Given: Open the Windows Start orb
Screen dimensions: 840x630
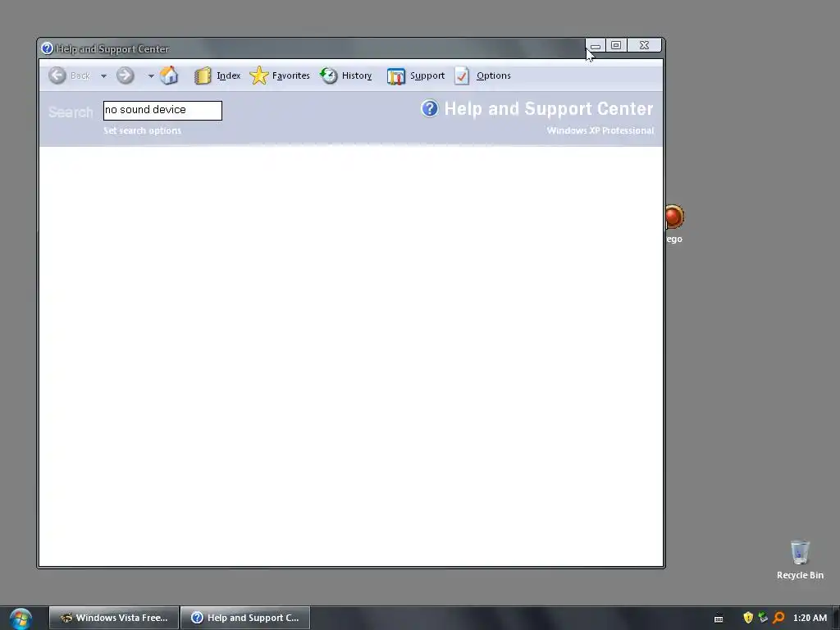Looking at the screenshot, I should tap(21, 619).
